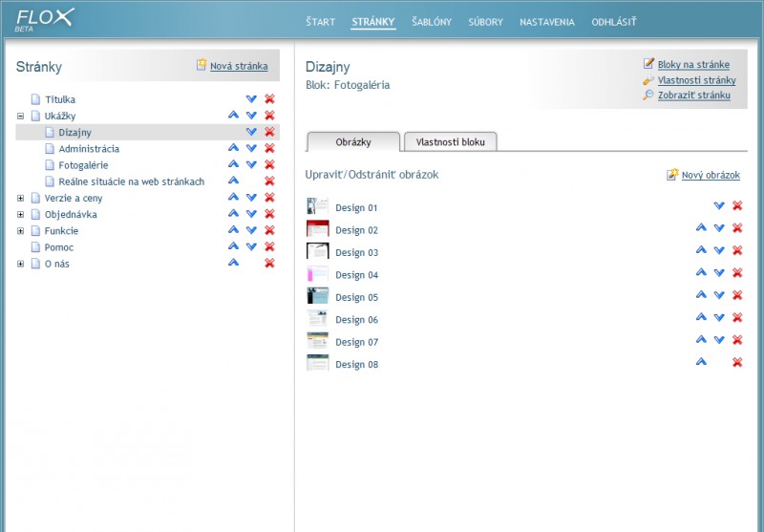Move Design 04 image down
The image size is (764, 532).
pyautogui.click(x=719, y=273)
